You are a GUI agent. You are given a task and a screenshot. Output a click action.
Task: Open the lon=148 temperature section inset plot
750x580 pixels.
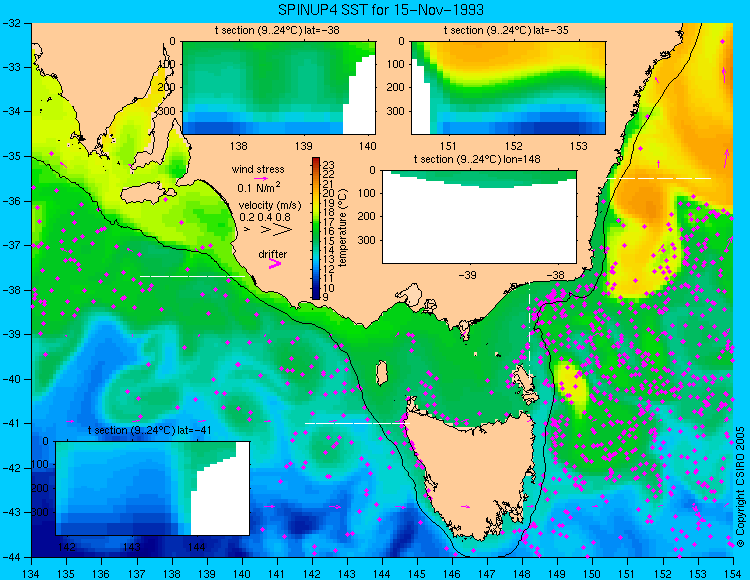pos(480,217)
